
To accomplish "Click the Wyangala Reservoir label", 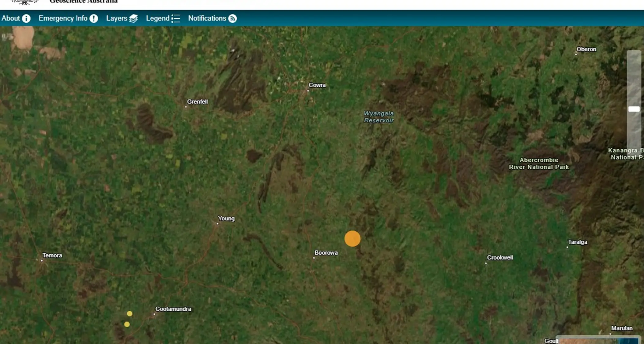I will tap(379, 117).
